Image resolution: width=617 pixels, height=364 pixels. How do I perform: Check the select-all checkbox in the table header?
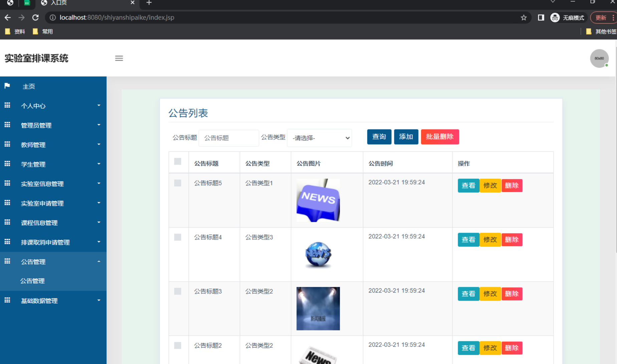[178, 161]
